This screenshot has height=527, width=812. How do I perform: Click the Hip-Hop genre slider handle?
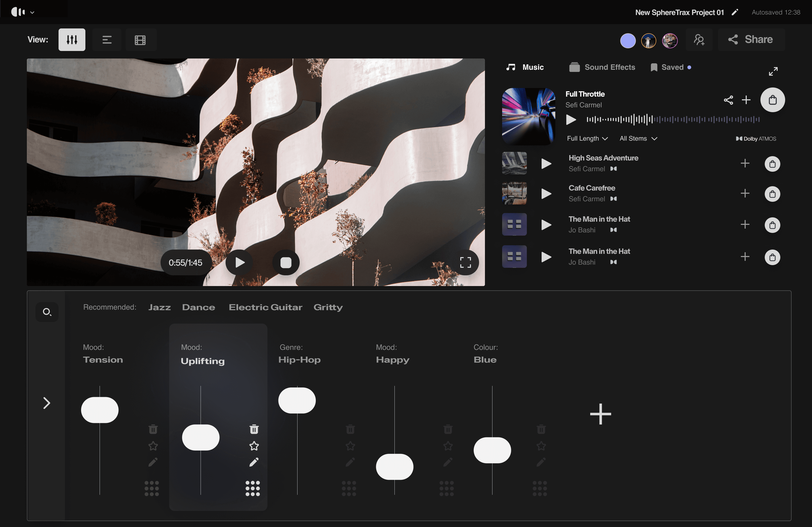coord(297,401)
